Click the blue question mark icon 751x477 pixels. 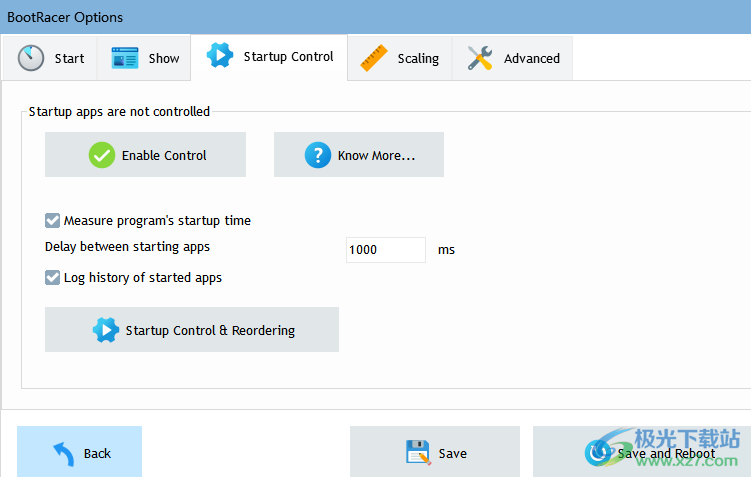coord(318,155)
